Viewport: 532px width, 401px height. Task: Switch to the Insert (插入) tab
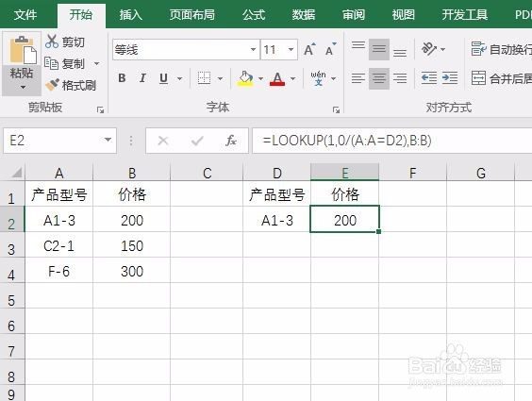[x=130, y=14]
